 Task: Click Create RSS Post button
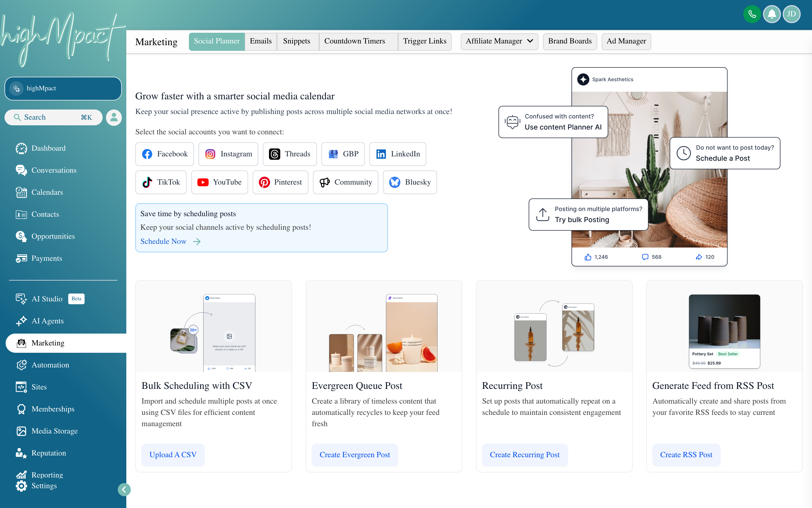[x=686, y=455]
